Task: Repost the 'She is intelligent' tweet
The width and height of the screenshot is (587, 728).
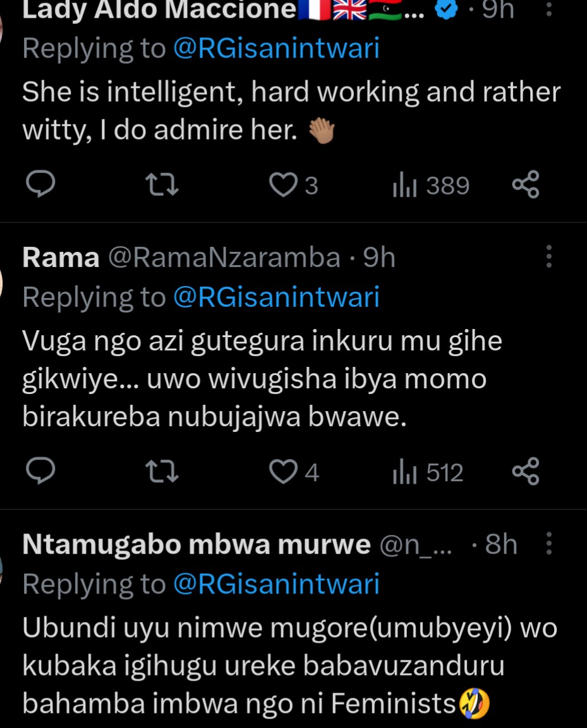Action: [x=162, y=185]
